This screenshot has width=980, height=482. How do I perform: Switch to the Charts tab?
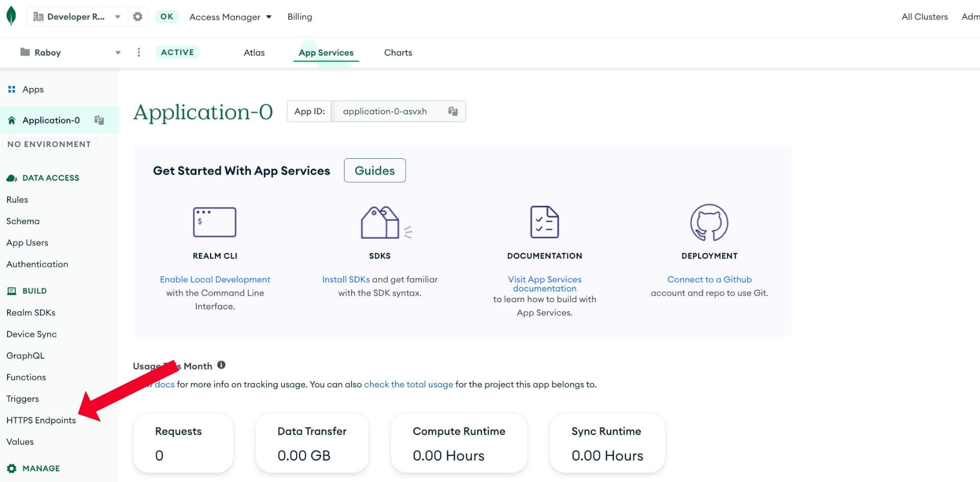click(398, 52)
